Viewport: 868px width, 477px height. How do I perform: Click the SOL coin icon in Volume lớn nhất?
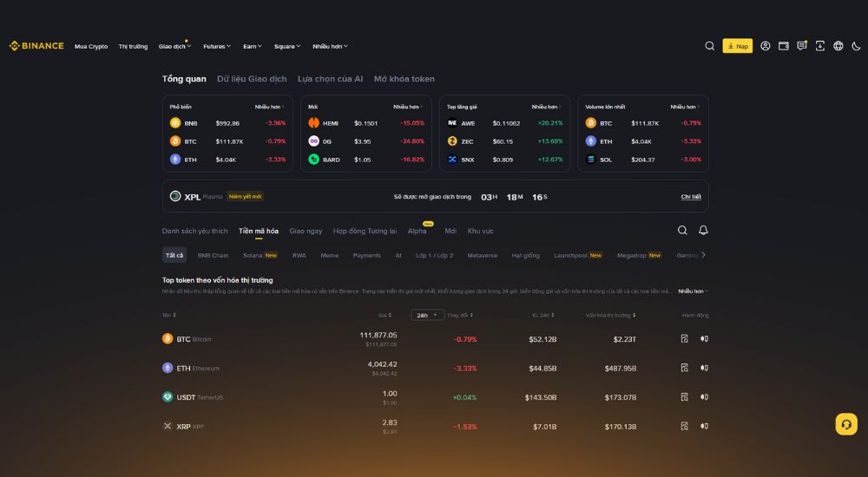[590, 160]
